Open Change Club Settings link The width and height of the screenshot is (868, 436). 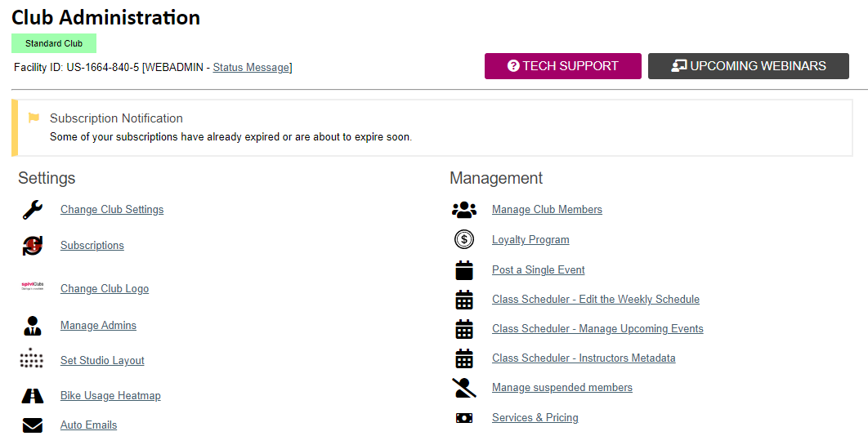click(x=112, y=210)
